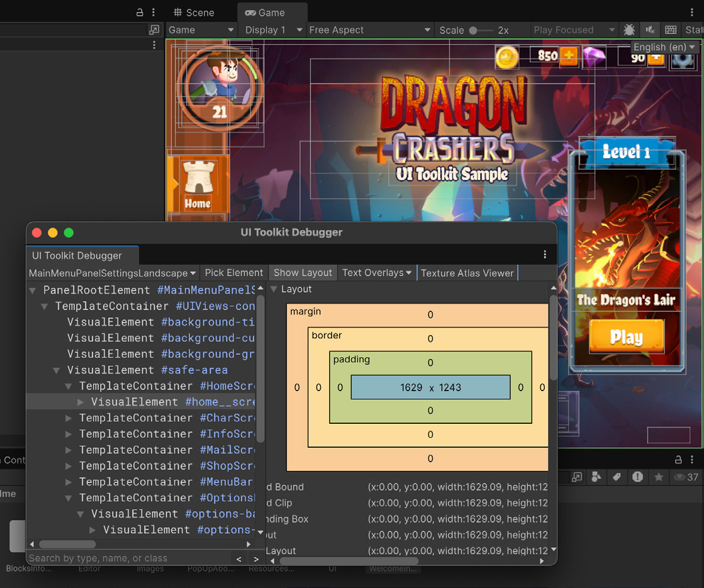Click the Search by Label tag icon

617,477
